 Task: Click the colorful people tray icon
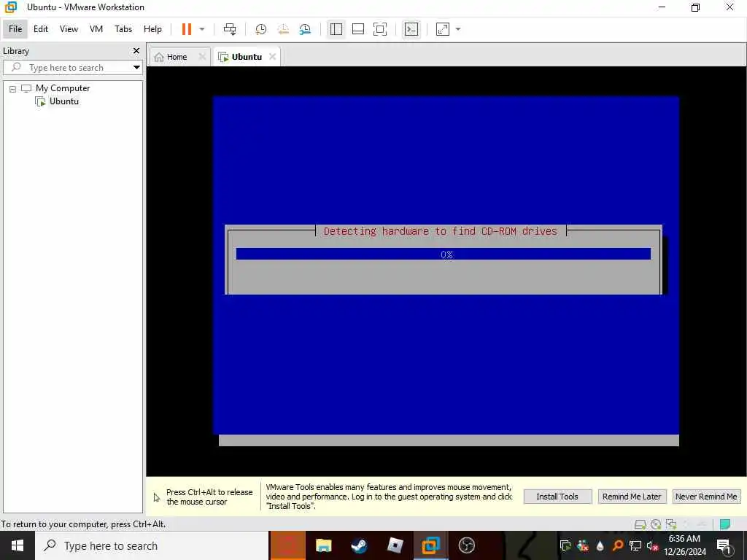click(583, 545)
